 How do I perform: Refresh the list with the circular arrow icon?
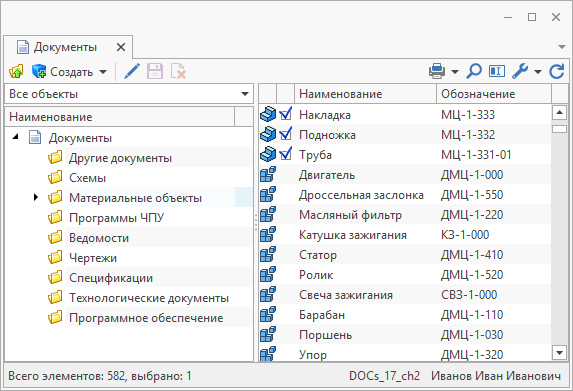557,71
